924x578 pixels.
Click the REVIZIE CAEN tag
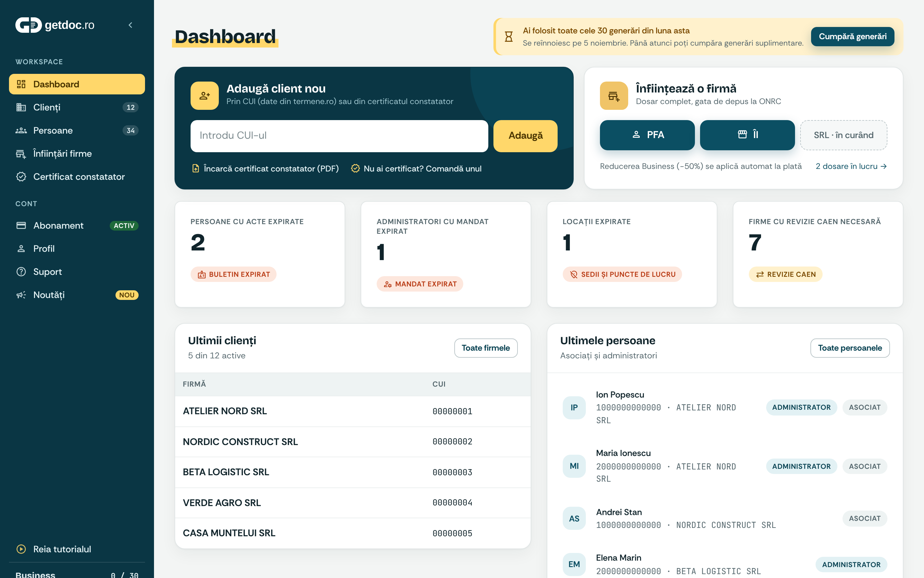(785, 275)
